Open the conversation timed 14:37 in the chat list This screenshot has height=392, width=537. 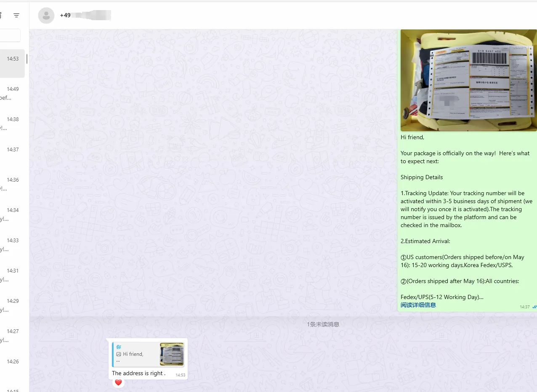pyautogui.click(x=12, y=154)
